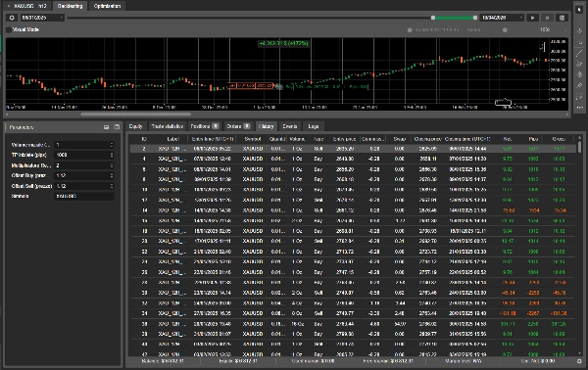Click bottom-right status bar settings icon
588x370 pixels.
coord(579,361)
